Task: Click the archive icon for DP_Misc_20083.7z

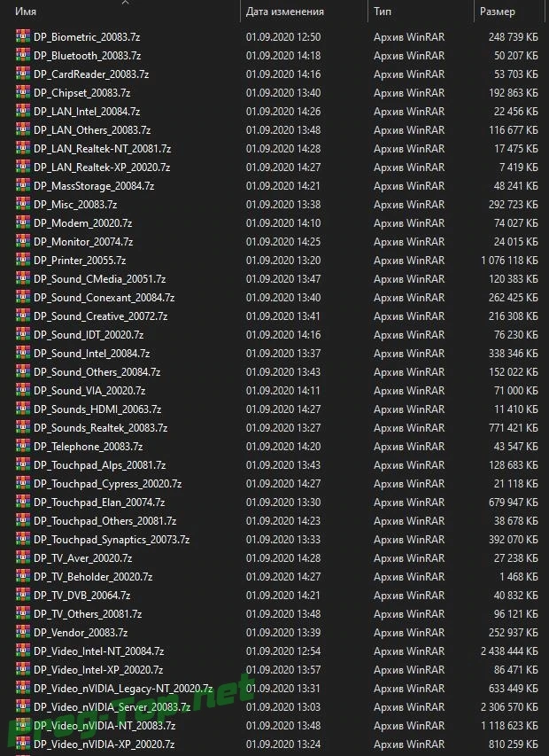Action: pos(23,205)
